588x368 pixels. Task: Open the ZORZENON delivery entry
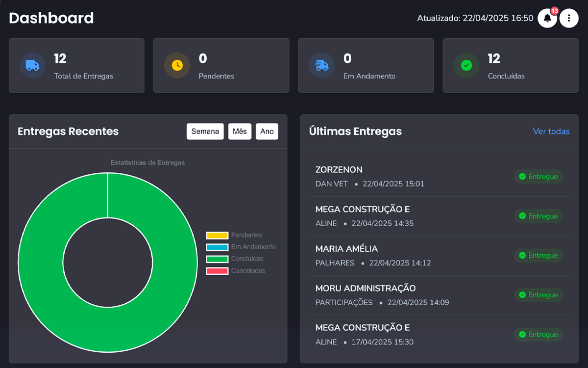tap(339, 170)
